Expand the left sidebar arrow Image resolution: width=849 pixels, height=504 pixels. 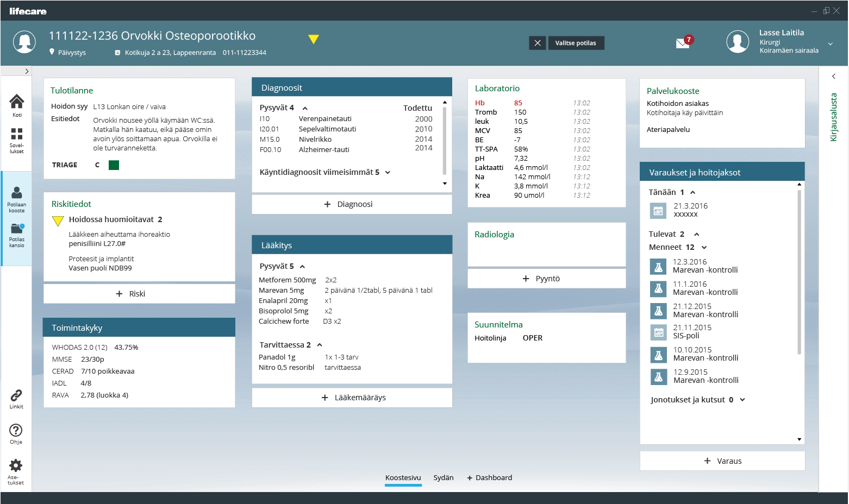27,71
